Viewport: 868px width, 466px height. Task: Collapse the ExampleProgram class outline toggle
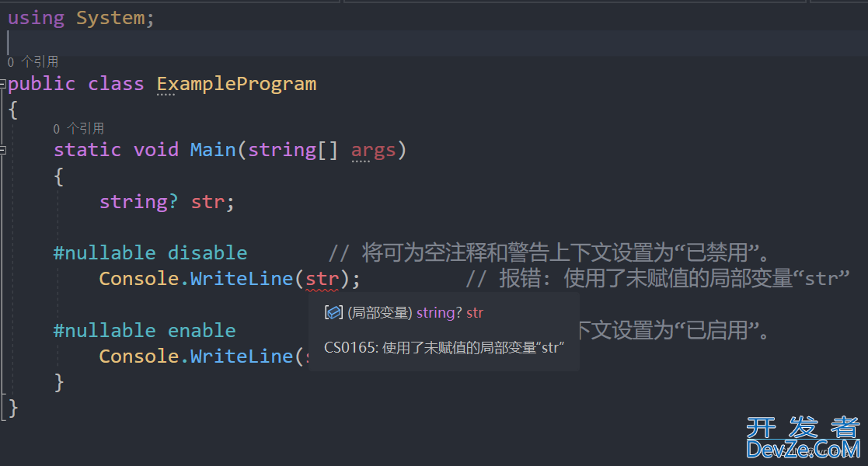3,84
